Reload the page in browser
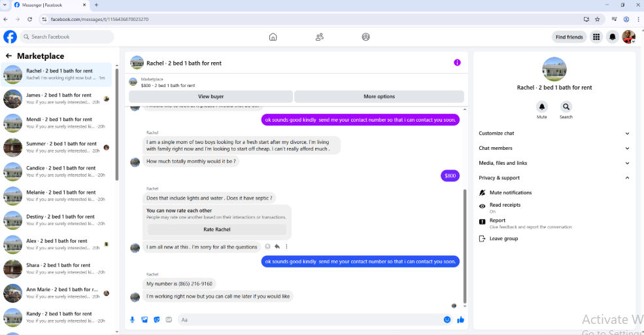The image size is (644, 335). [x=29, y=20]
